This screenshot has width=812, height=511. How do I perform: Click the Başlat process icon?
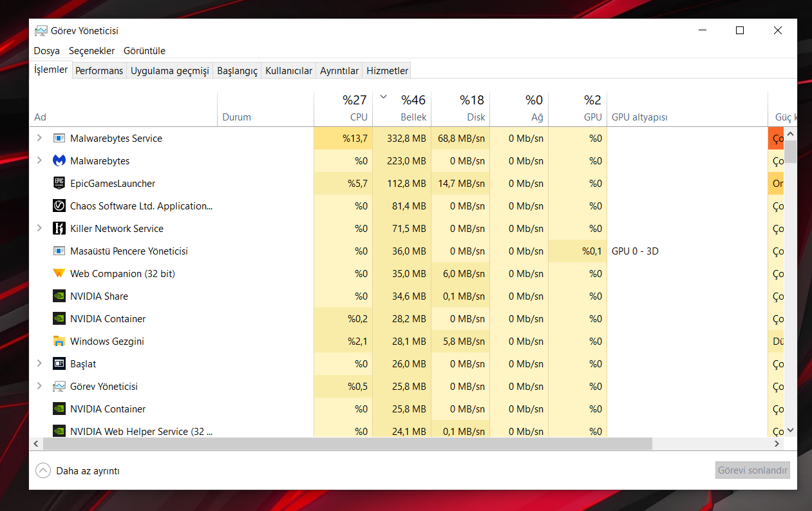59,364
